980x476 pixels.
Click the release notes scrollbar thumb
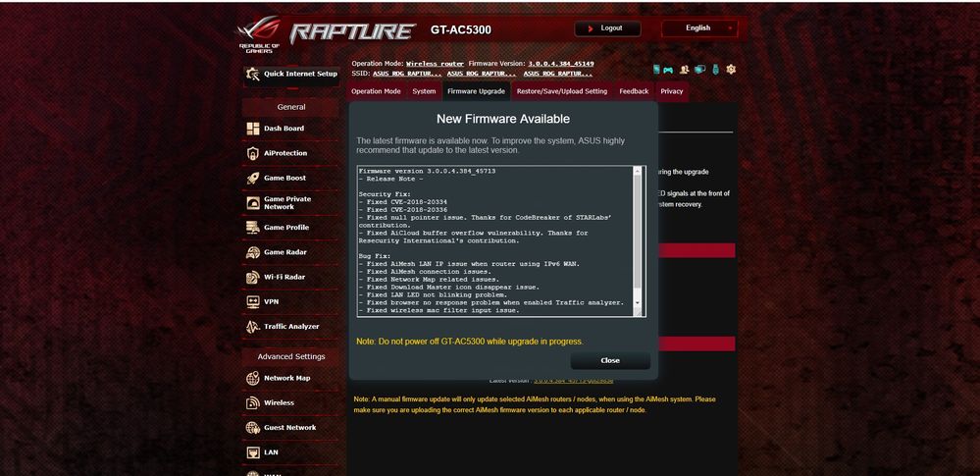point(638,232)
